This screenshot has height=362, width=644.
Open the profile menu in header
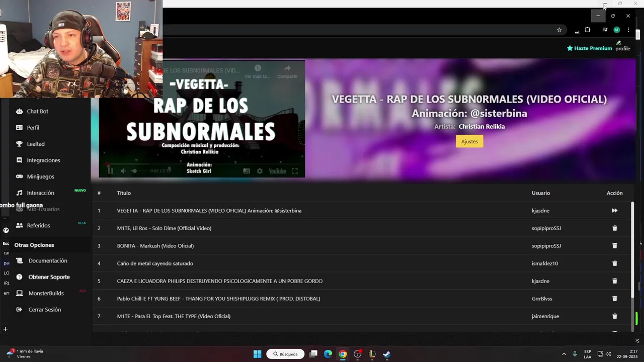coord(623,46)
